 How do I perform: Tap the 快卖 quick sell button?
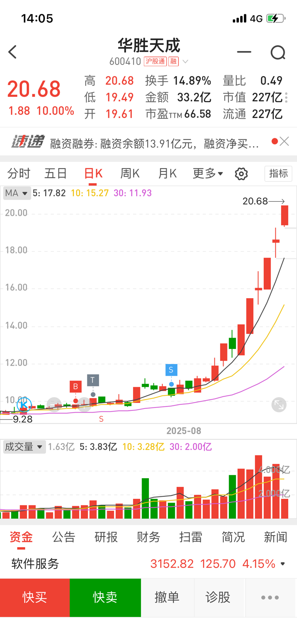tap(105, 598)
